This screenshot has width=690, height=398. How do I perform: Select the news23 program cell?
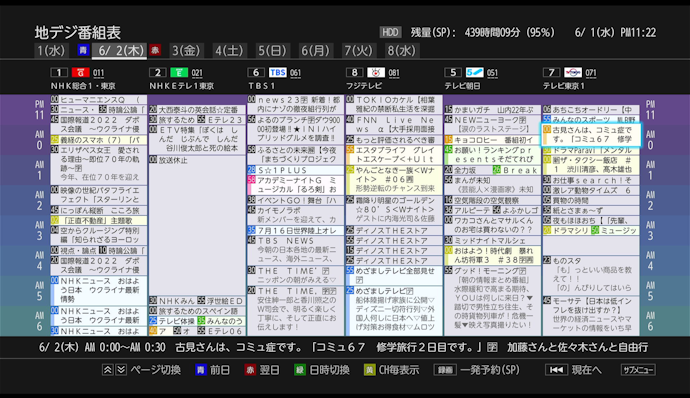(295, 104)
